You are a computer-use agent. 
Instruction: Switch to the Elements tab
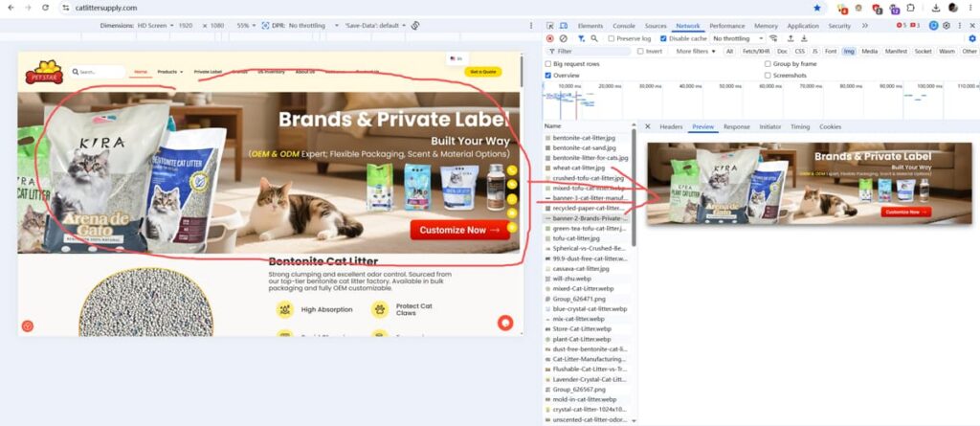tap(590, 26)
